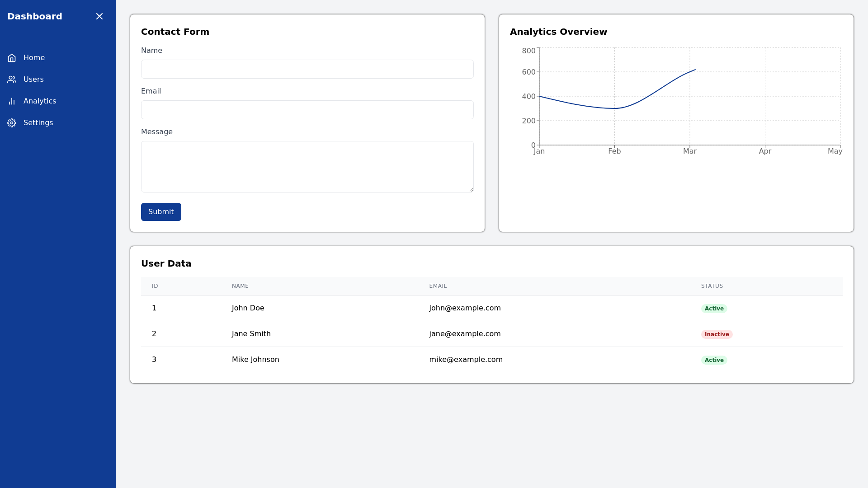Screen dimensions: 868x488
Task: Click the Dashboard title in sidebar
Action: pyautogui.click(x=35, y=16)
